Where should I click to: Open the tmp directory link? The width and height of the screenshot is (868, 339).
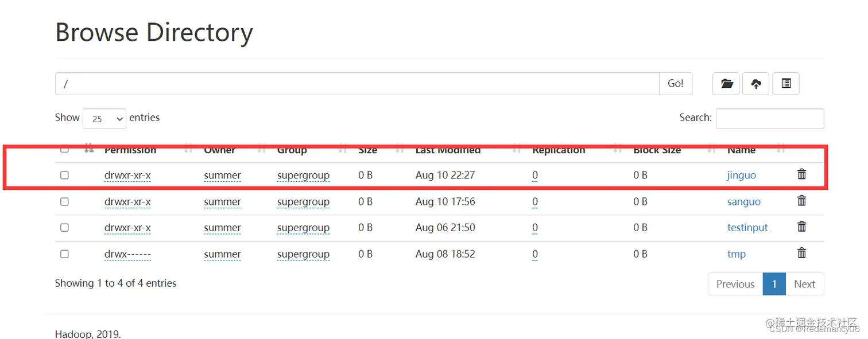(737, 254)
